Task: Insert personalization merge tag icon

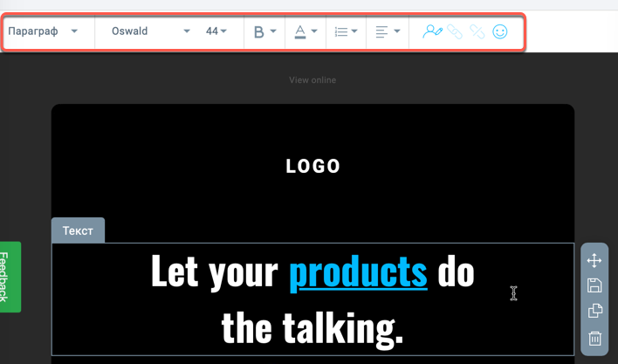Action: click(x=432, y=31)
